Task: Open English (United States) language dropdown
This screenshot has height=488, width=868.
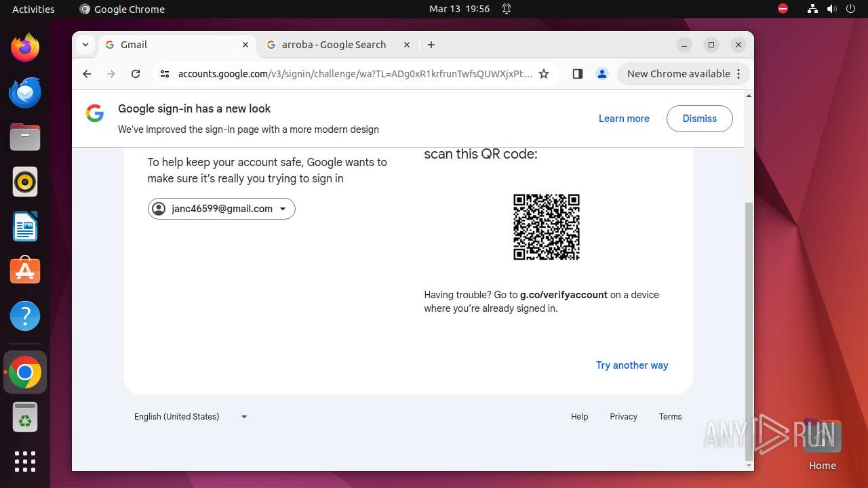Action: click(191, 417)
